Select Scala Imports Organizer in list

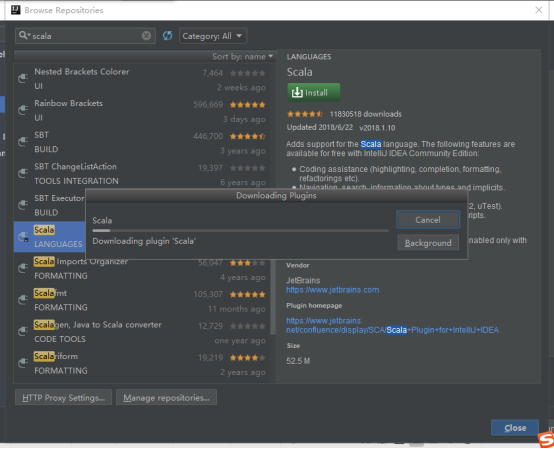144,269
